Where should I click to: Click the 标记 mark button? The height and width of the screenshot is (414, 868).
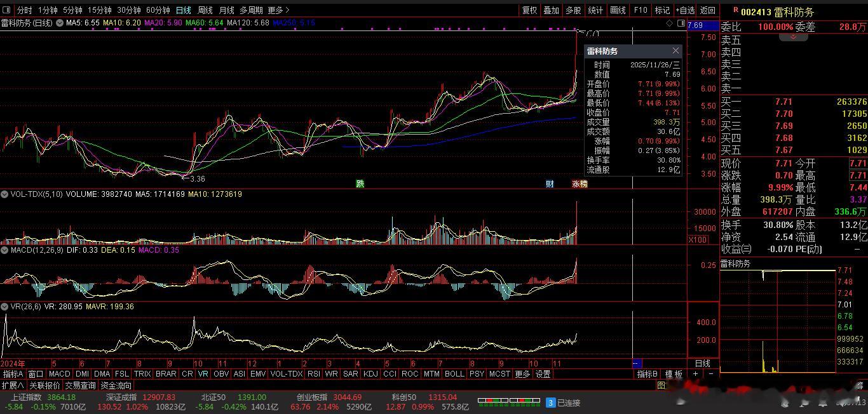662,10
